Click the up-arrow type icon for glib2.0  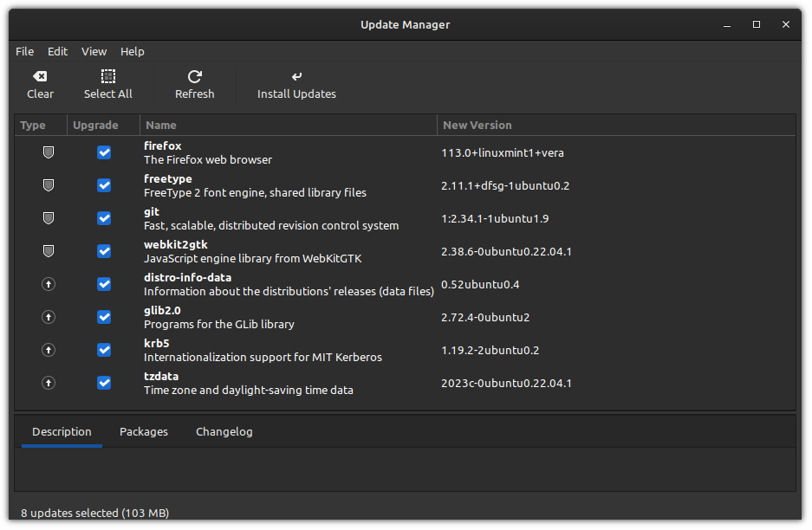[x=49, y=317]
